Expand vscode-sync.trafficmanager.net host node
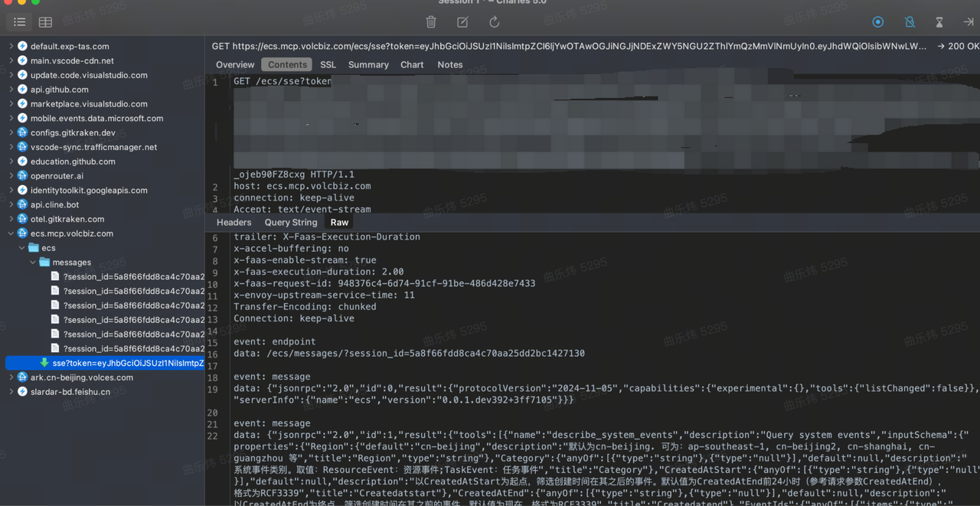This screenshot has width=980, height=506. coord(11,147)
